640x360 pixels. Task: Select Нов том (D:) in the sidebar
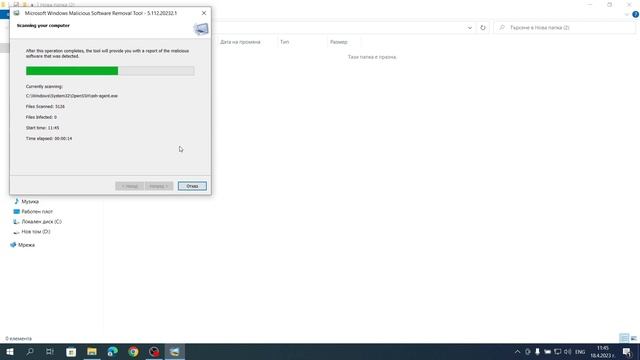click(x=36, y=231)
